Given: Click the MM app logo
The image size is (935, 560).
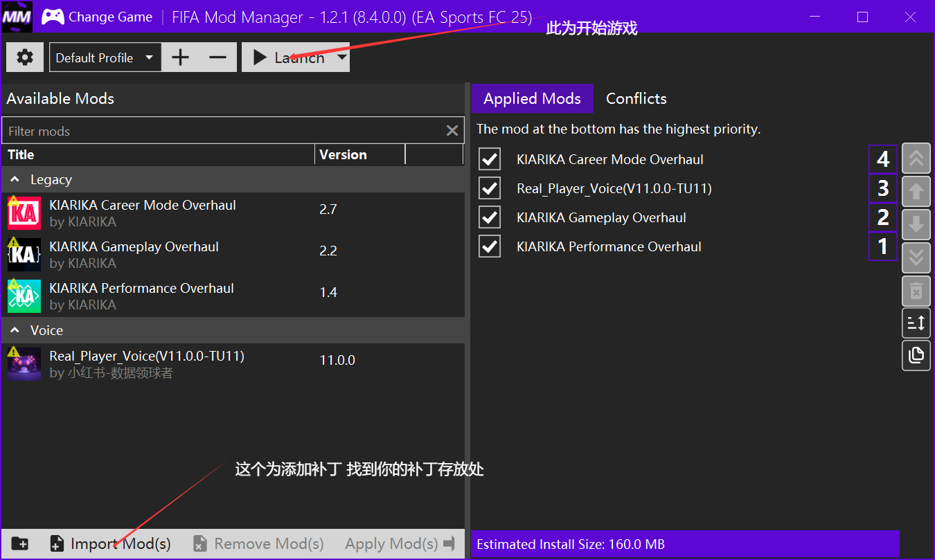Looking at the screenshot, I should tap(17, 17).
